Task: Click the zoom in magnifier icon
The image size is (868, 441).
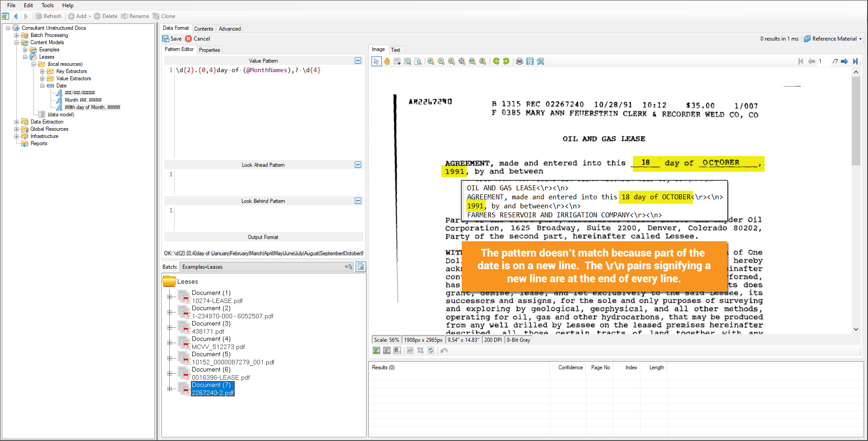Action: pos(431,61)
